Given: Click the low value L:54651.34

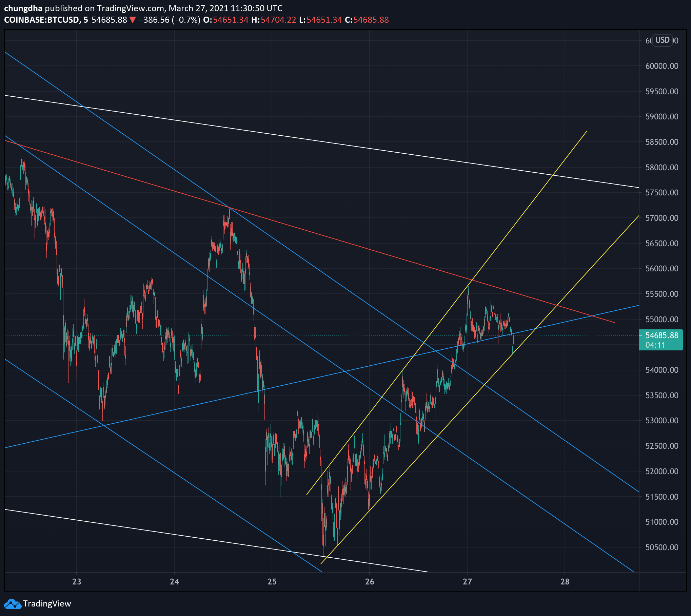Looking at the screenshot, I should 320,20.
